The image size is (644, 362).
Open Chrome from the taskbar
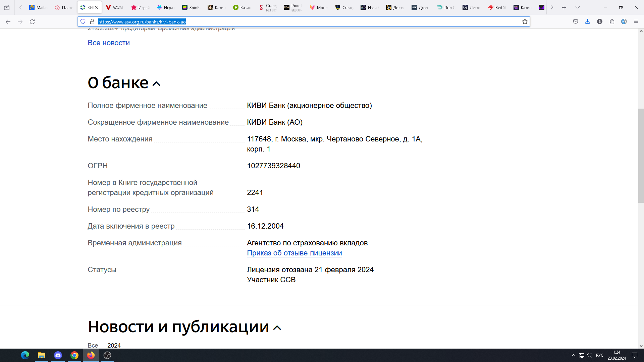[74, 355]
